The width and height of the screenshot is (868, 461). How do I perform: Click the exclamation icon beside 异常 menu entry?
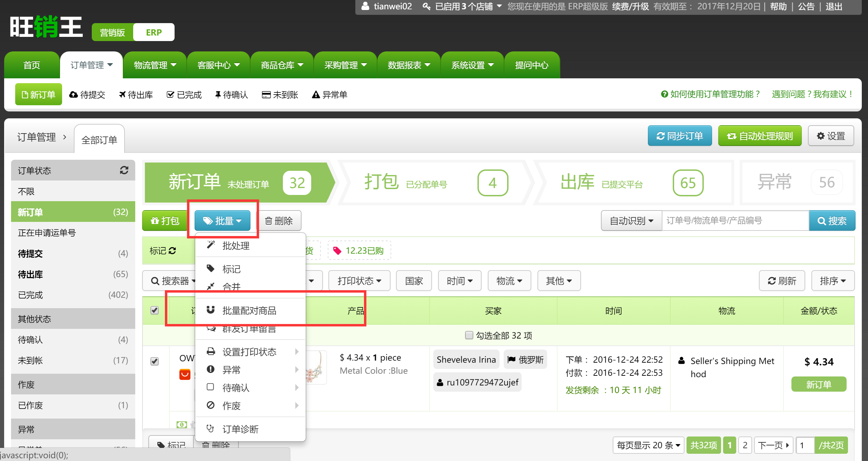click(x=210, y=369)
